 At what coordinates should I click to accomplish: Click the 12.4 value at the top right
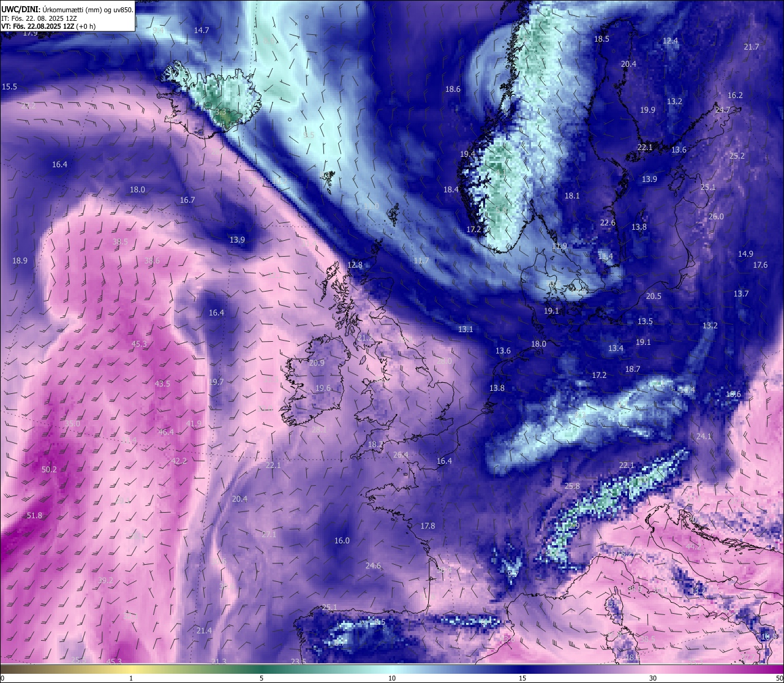click(671, 41)
